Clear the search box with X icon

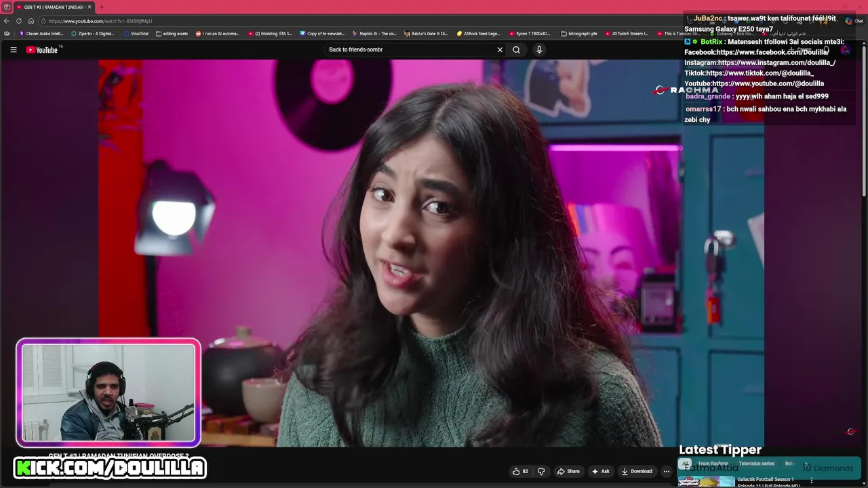500,49
